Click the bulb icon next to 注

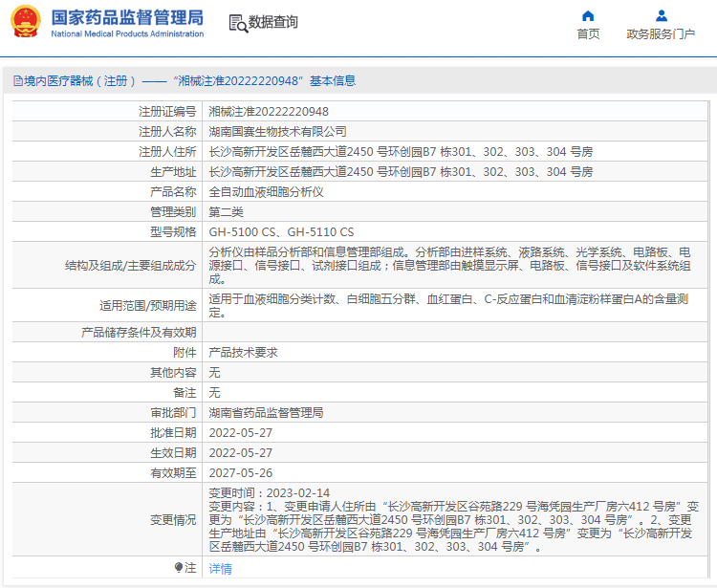click(x=179, y=567)
